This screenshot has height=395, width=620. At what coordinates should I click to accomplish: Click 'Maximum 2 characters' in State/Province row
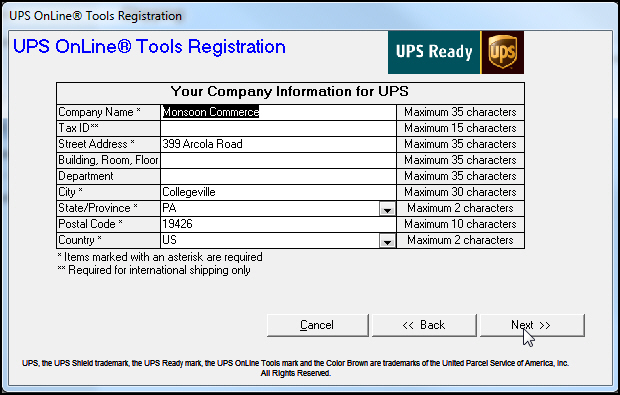tap(460, 208)
